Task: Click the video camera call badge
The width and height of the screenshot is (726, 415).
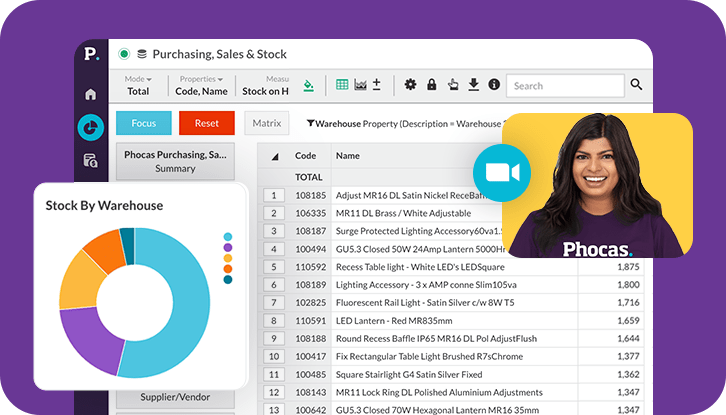Action: coord(501,172)
